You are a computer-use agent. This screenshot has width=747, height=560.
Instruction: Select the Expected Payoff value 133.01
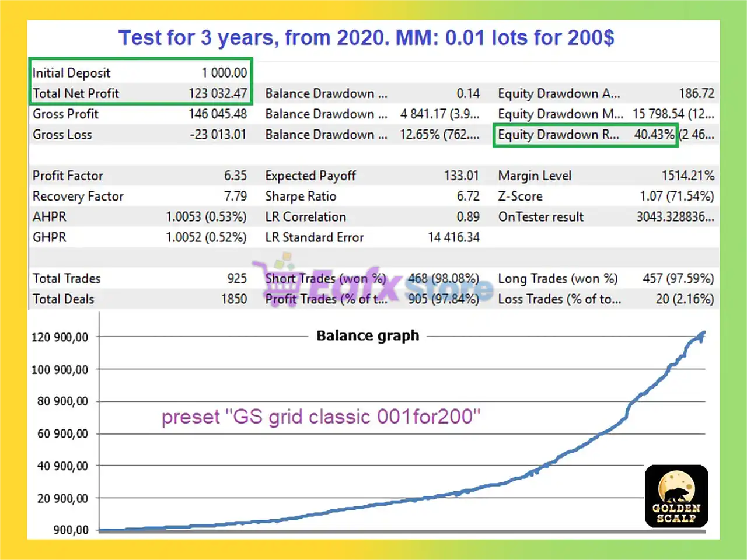point(461,176)
